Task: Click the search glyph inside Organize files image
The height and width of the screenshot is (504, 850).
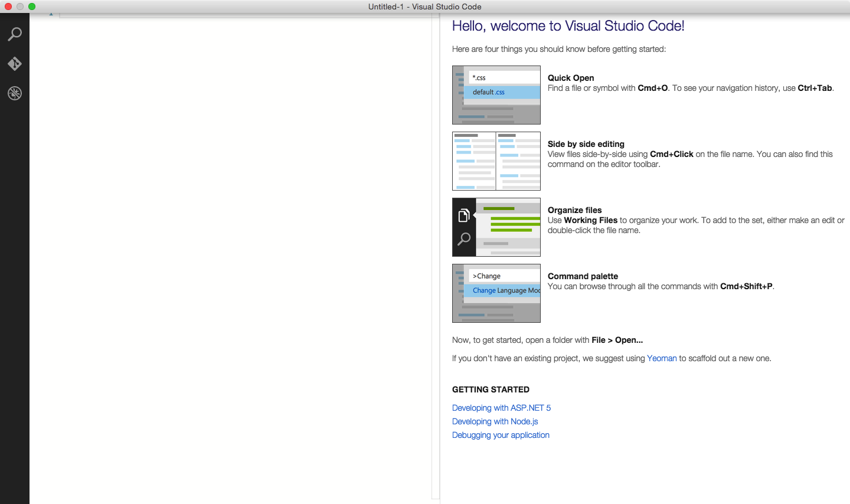Action: (x=463, y=240)
